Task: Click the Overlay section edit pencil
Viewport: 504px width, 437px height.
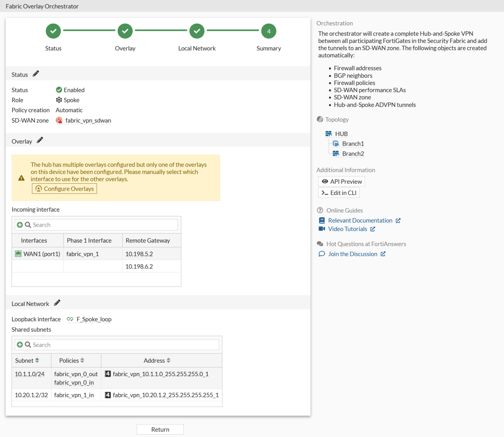Action: (40, 140)
